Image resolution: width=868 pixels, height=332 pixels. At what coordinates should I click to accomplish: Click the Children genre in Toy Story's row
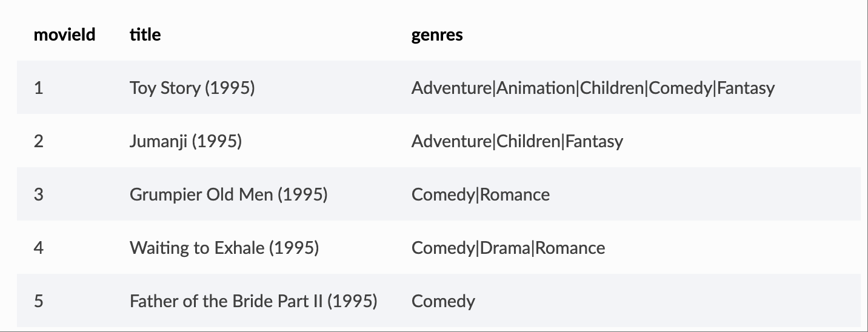pyautogui.click(x=612, y=88)
